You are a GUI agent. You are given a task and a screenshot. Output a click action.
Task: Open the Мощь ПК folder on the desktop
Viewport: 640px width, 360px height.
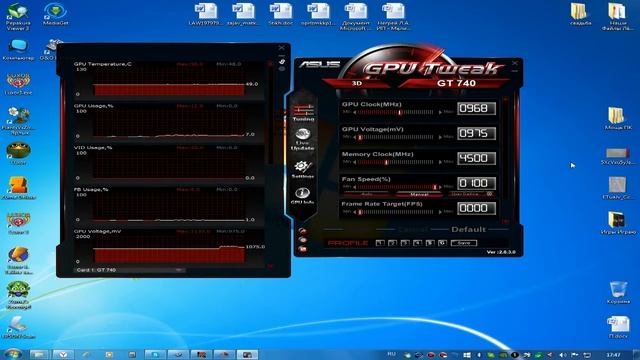[x=617, y=118]
